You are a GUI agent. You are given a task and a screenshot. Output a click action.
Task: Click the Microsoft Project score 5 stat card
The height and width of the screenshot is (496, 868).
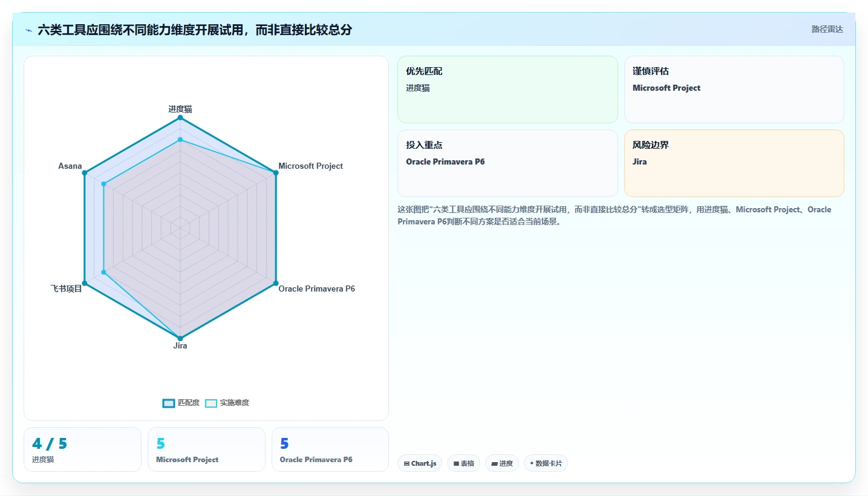tap(206, 449)
